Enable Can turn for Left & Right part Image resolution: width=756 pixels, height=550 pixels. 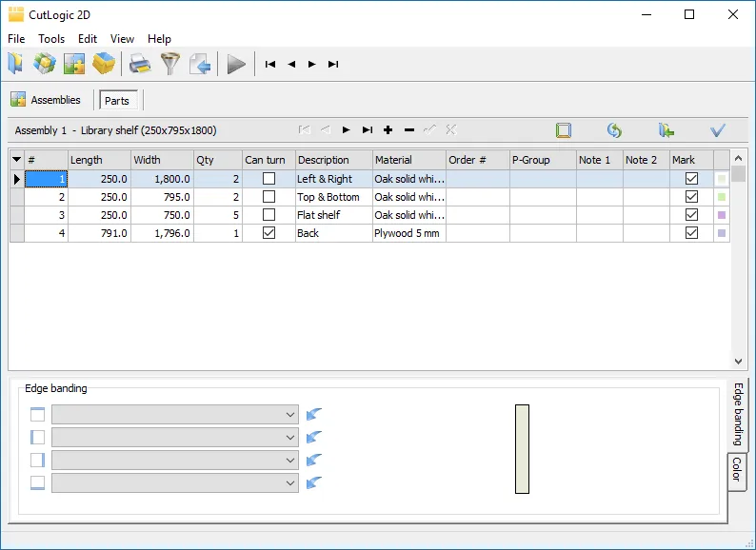269,179
